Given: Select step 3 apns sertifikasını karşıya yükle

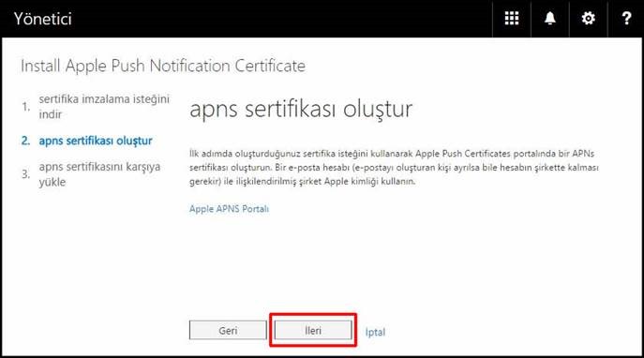Looking at the screenshot, I should [x=91, y=174].
